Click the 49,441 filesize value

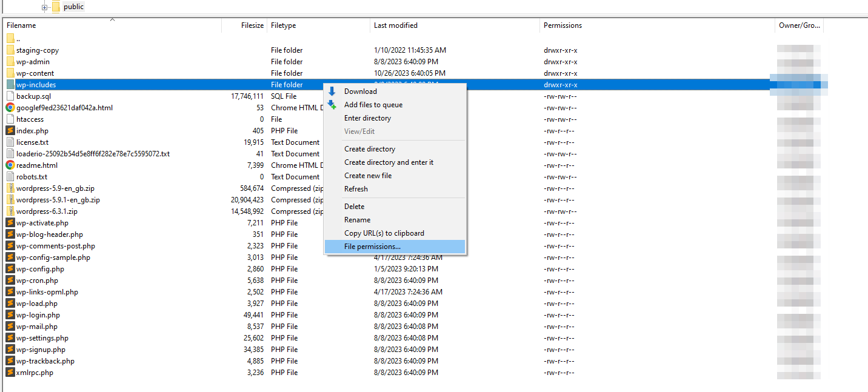(253, 315)
